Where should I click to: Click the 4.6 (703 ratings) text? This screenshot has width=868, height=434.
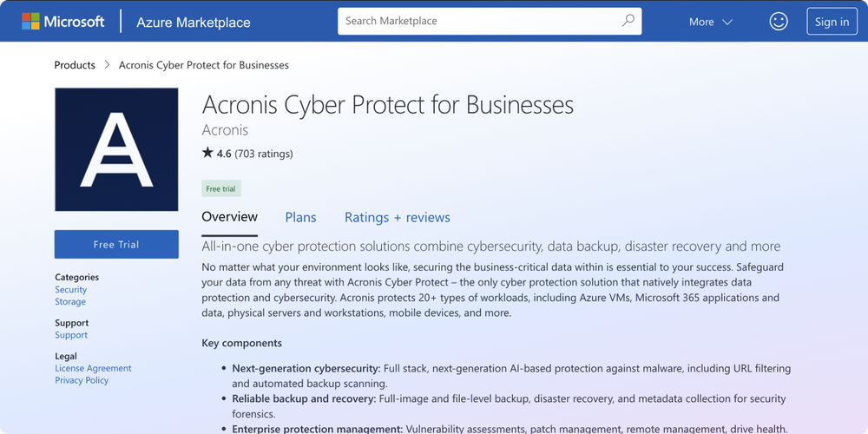coord(254,154)
